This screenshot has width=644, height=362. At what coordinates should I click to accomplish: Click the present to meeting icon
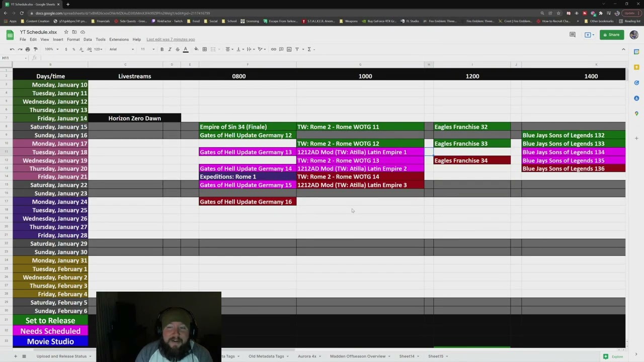(x=589, y=35)
